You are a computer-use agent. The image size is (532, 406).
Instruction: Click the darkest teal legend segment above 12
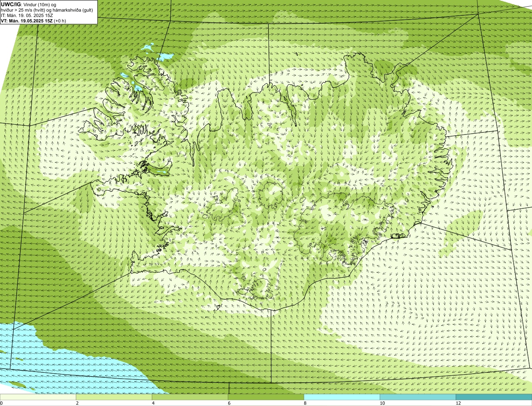[494, 397]
